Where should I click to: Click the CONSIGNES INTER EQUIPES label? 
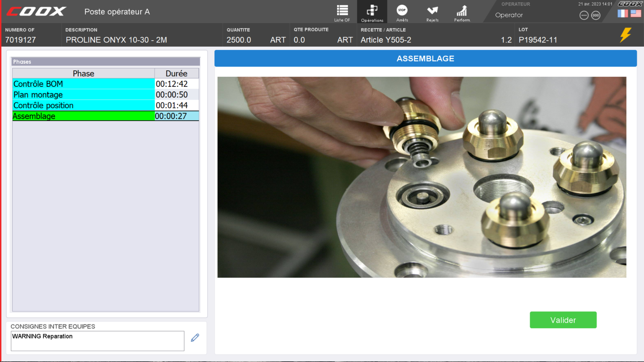point(53,326)
